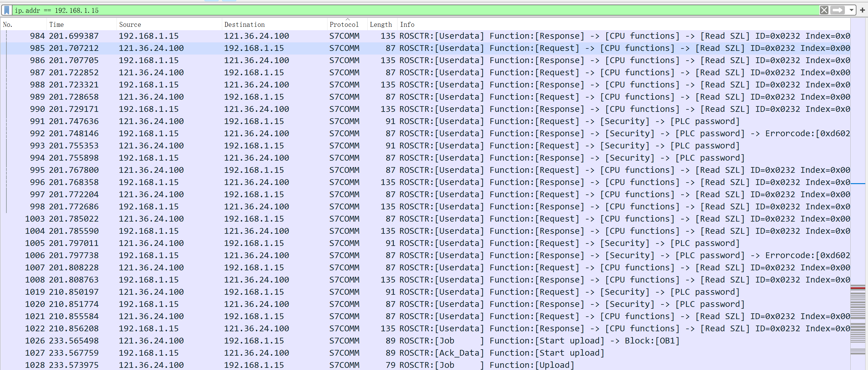868x370 pixels.
Task: Sort by the Length column header
Action: [x=381, y=25]
